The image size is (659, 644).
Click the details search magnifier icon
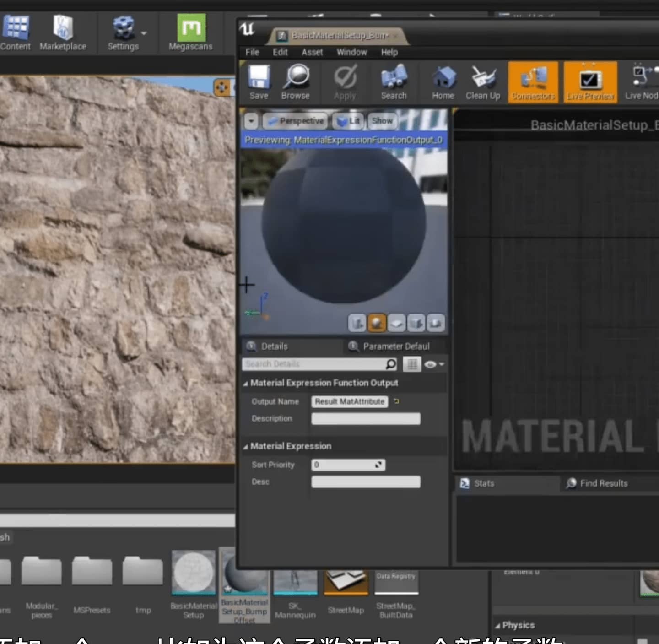391,364
